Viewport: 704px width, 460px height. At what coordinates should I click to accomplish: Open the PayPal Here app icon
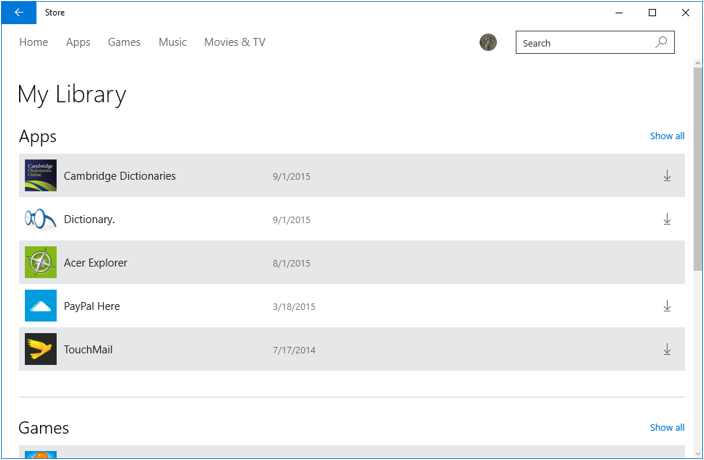(41, 306)
